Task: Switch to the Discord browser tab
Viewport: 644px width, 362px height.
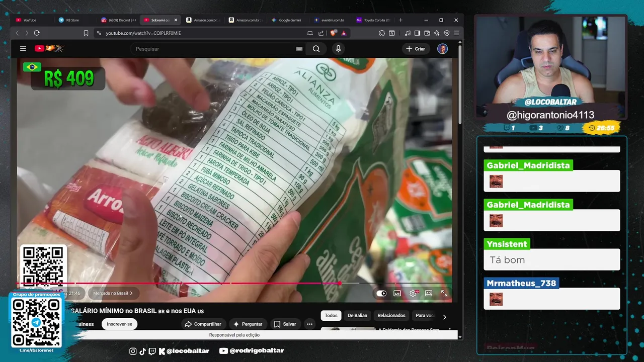Action: click(119, 20)
